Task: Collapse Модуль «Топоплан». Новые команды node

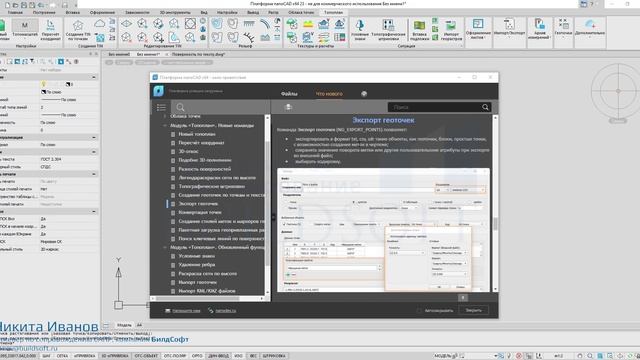Action: click(x=165, y=126)
